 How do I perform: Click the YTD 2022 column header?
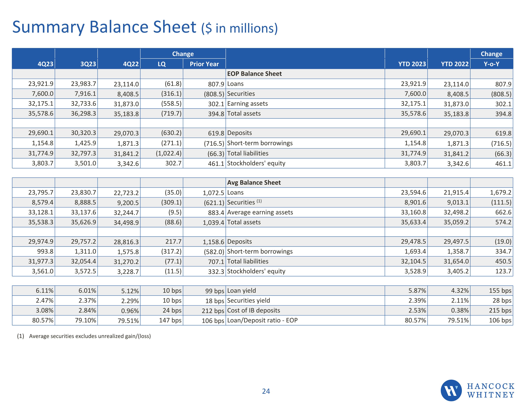pyautogui.click(x=455, y=64)
